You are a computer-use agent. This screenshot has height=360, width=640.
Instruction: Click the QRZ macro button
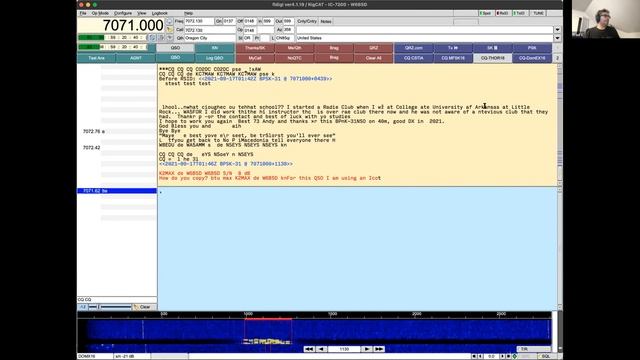(373, 48)
